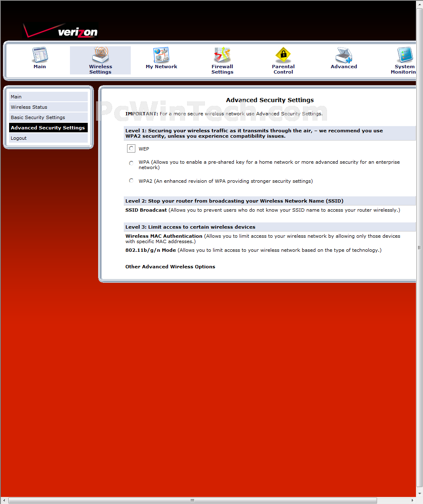The image size is (423, 504).
Task: Click the Wireless Settings router icon
Action: (101, 55)
